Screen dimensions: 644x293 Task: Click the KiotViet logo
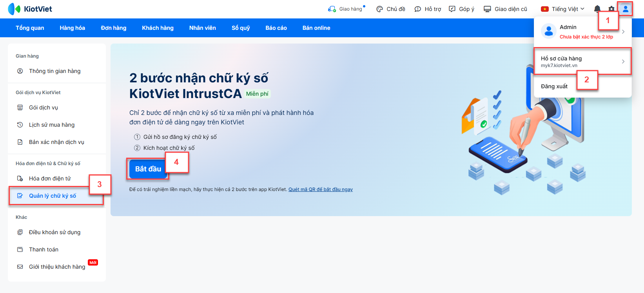pyautogui.click(x=30, y=9)
